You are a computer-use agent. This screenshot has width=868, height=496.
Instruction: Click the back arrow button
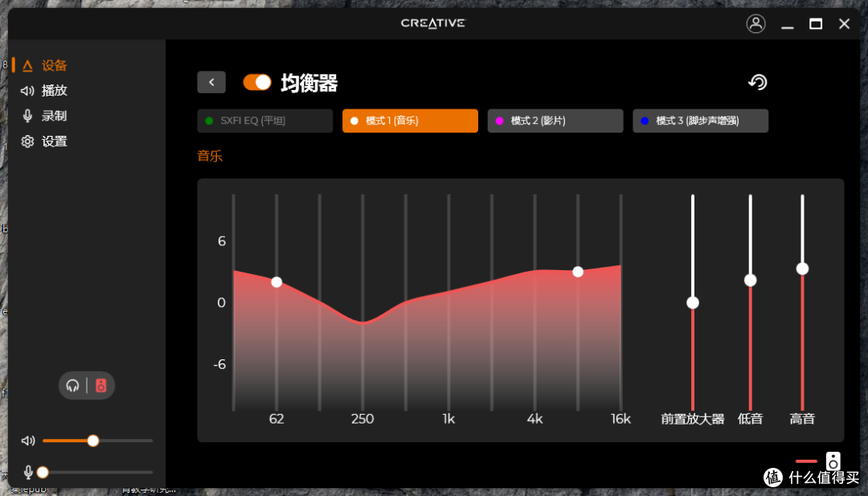(x=211, y=81)
